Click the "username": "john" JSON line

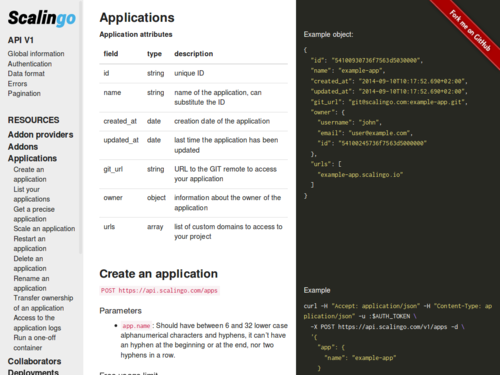click(350, 123)
